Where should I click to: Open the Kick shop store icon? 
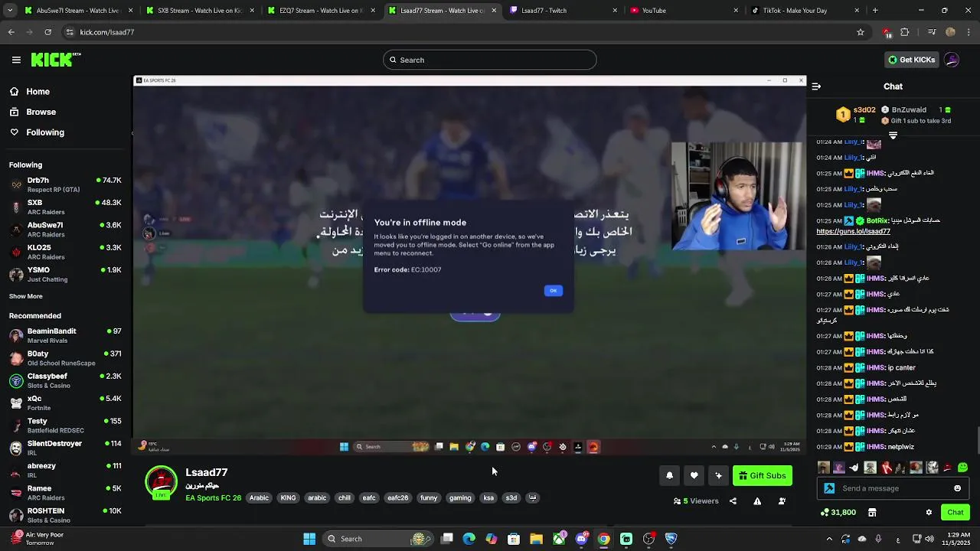[x=872, y=513]
